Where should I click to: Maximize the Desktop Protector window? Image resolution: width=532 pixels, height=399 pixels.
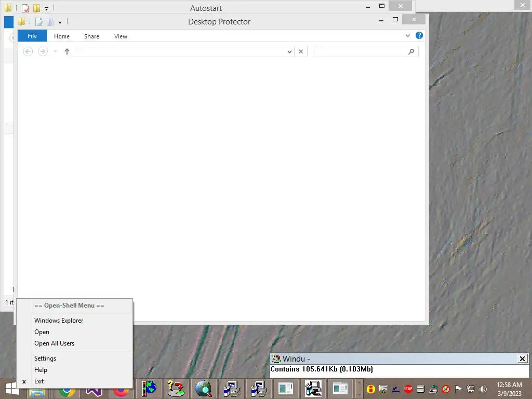click(x=395, y=20)
